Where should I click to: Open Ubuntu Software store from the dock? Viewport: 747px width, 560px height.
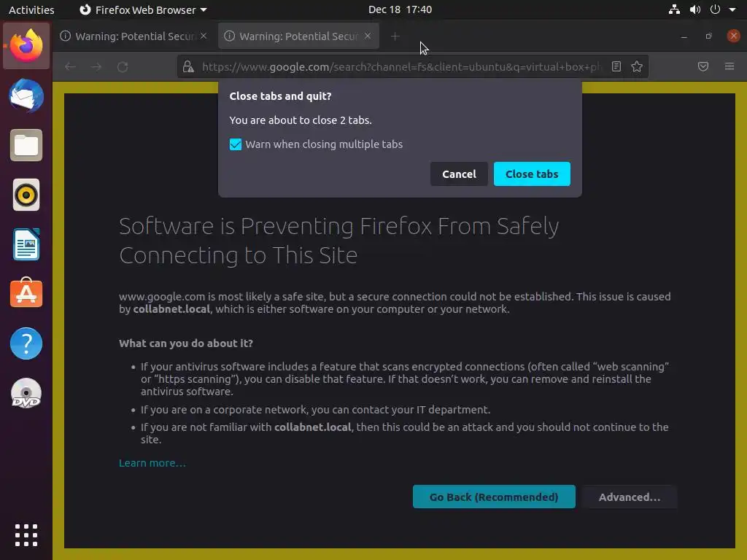click(26, 293)
